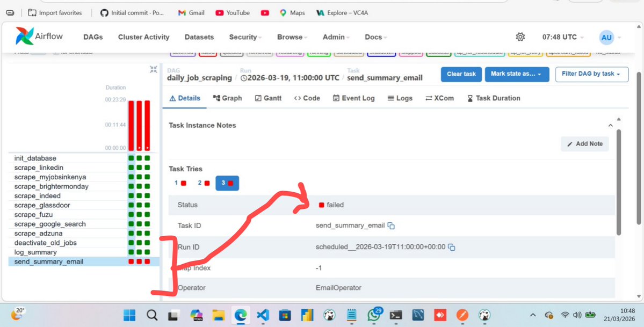
Task: Open WhatsApp with 29 unread badge
Action: click(x=374, y=315)
